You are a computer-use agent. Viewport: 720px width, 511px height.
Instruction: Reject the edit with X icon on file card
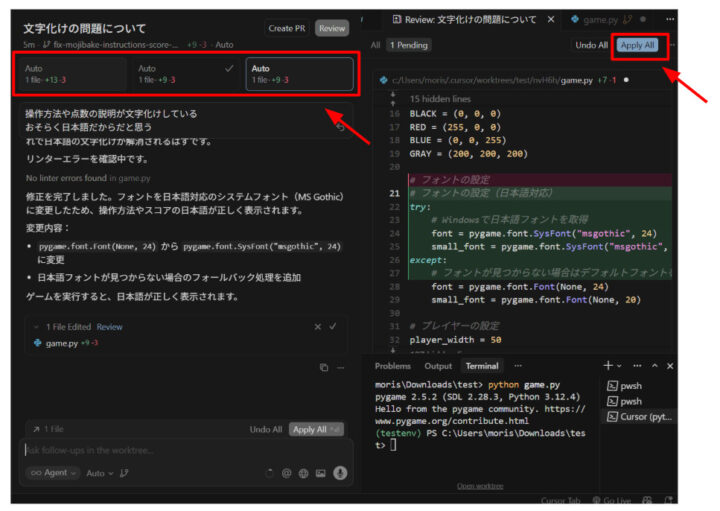coord(318,326)
